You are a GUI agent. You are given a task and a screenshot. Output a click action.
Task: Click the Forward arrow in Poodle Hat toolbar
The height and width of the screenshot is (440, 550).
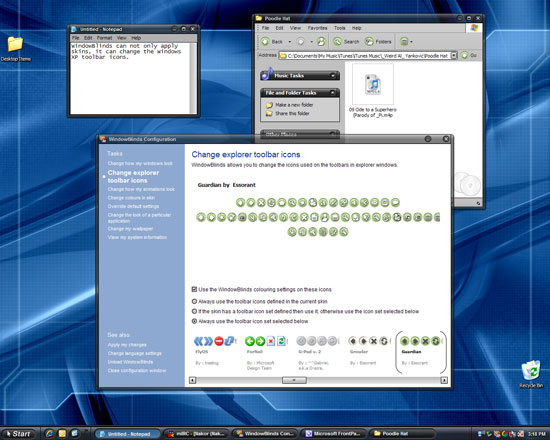[x=301, y=41]
